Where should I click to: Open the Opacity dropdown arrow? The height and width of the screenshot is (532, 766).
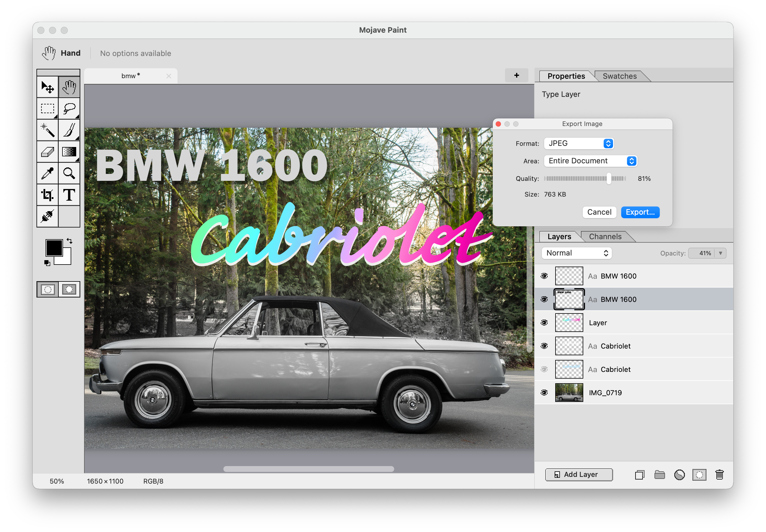721,253
